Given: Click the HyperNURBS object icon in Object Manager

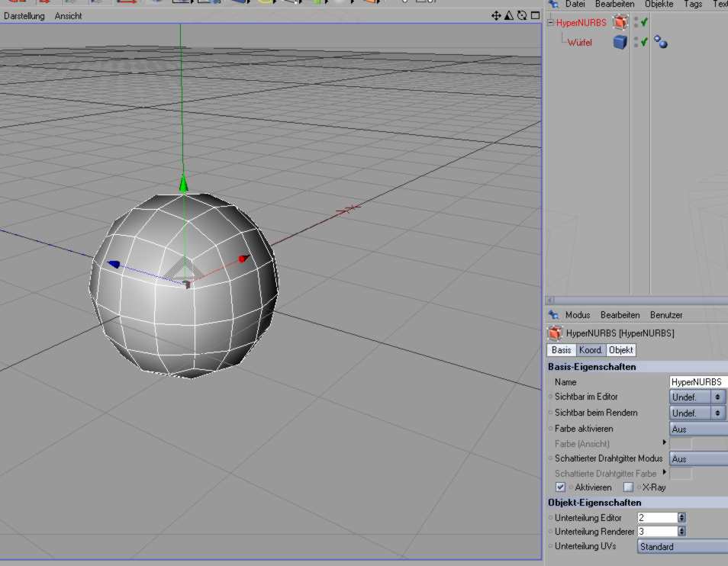Looking at the screenshot, I should [x=620, y=23].
